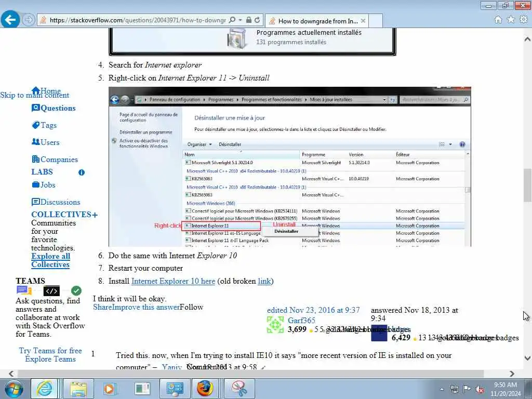Open a new blank tab

pos(376,21)
